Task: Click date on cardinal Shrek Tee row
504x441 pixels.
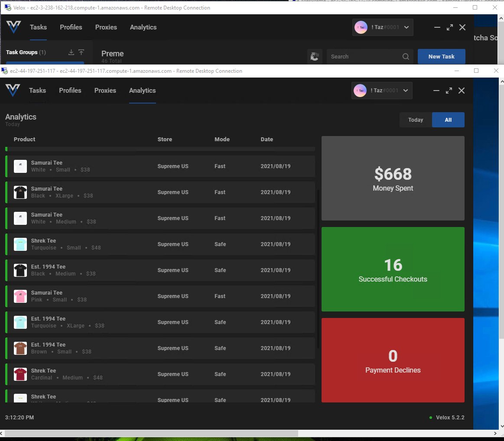Action: pos(276,374)
